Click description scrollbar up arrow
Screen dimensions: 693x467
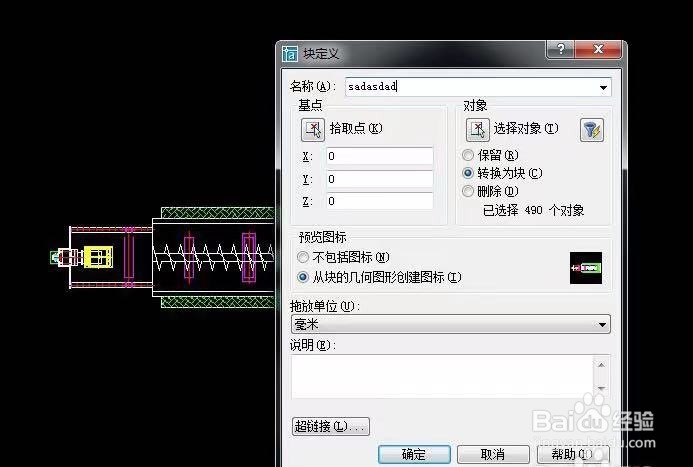[601, 365]
